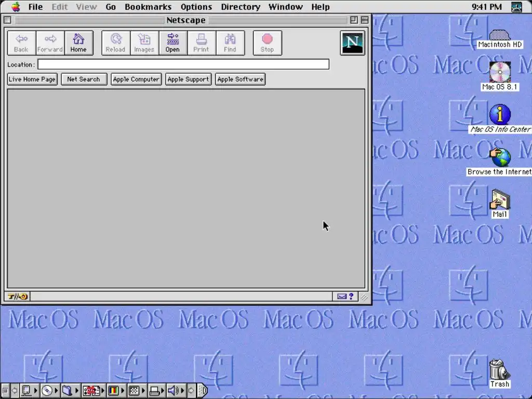
Task: Click the menu bar clock showing 9:41 PM
Action: tap(486, 7)
